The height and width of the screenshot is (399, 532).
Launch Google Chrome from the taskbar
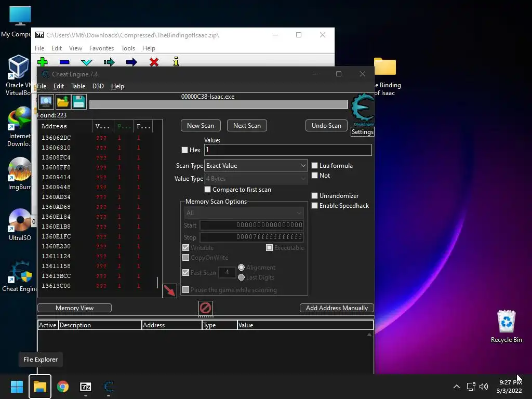click(63, 387)
